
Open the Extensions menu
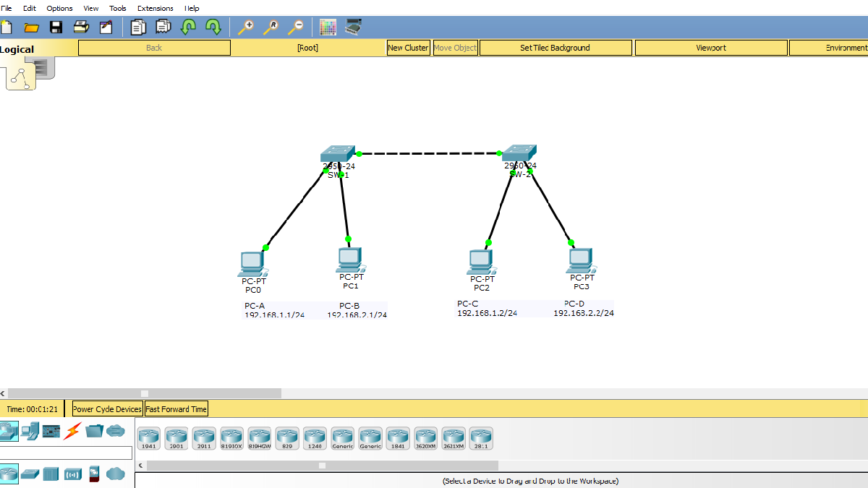pos(156,8)
